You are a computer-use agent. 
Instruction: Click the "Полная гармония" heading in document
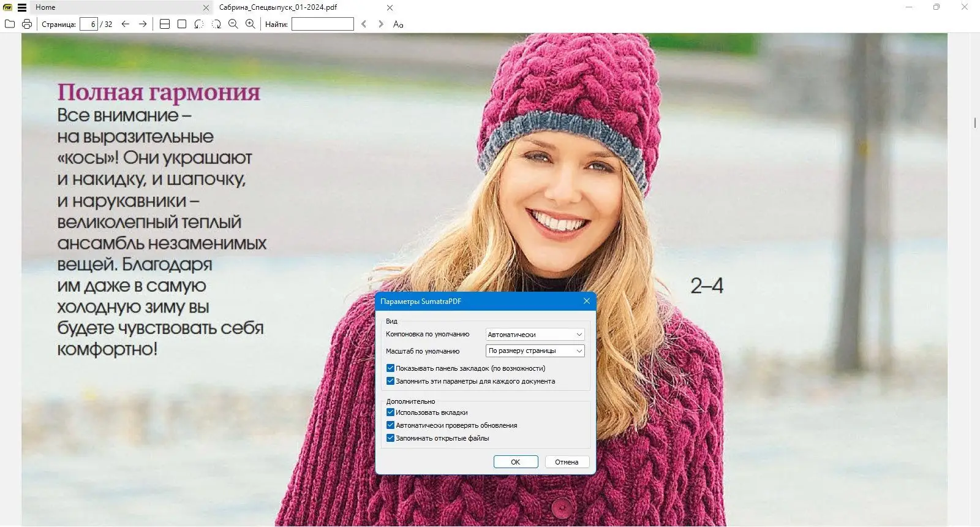click(159, 92)
